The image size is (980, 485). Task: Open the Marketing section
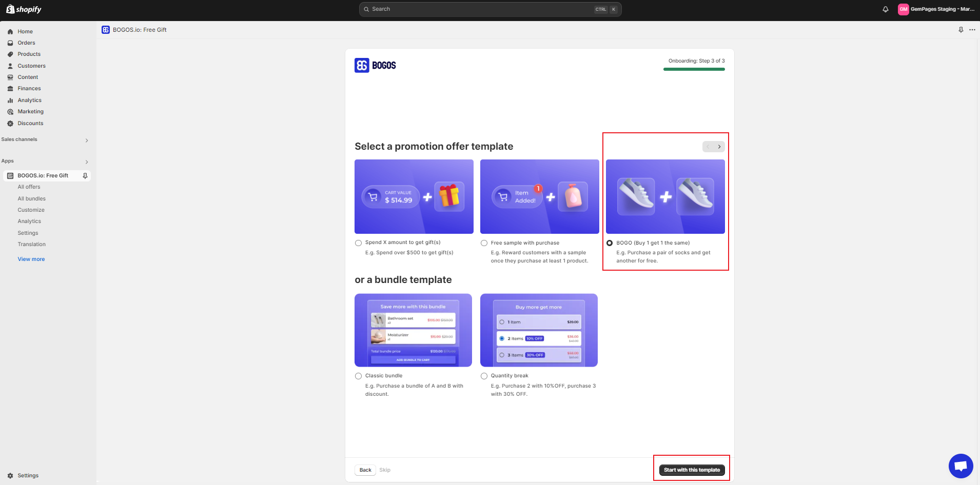coord(30,111)
